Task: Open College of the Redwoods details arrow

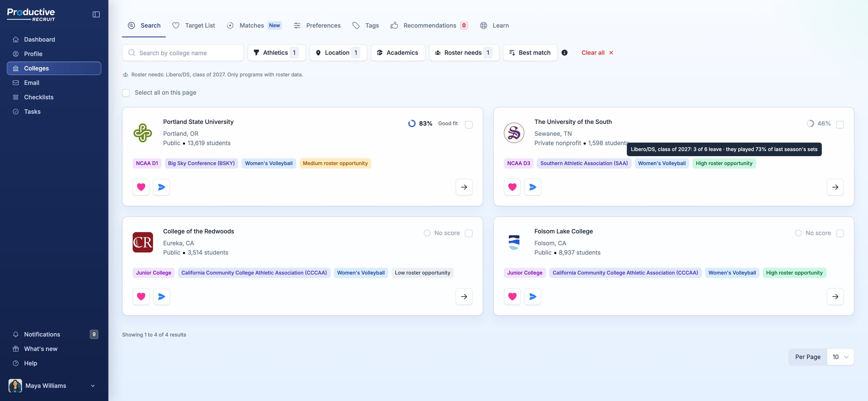Action: tap(464, 296)
